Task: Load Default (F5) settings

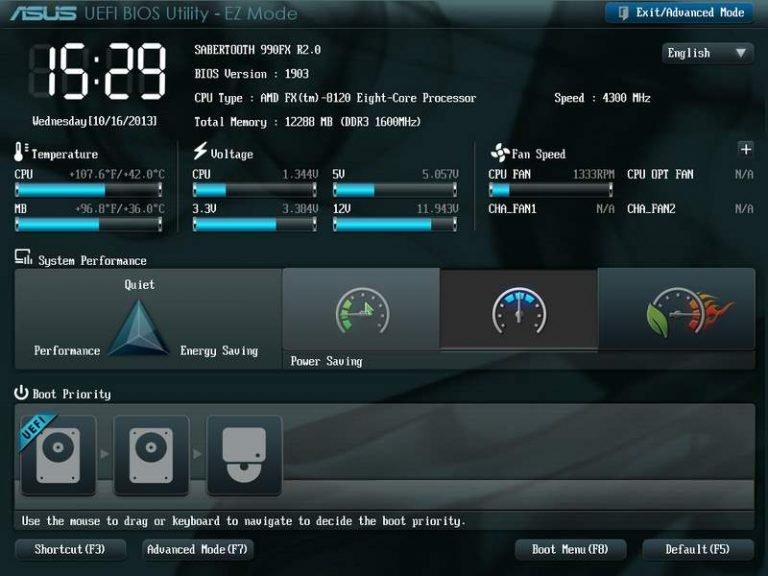Action: point(697,550)
